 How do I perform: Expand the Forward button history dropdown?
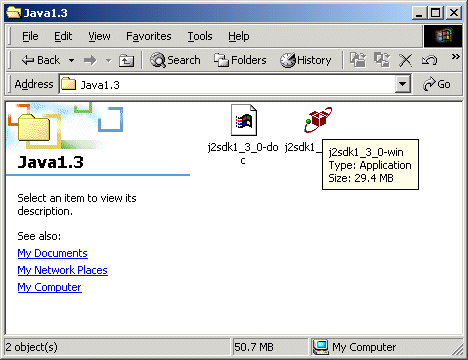[108, 61]
